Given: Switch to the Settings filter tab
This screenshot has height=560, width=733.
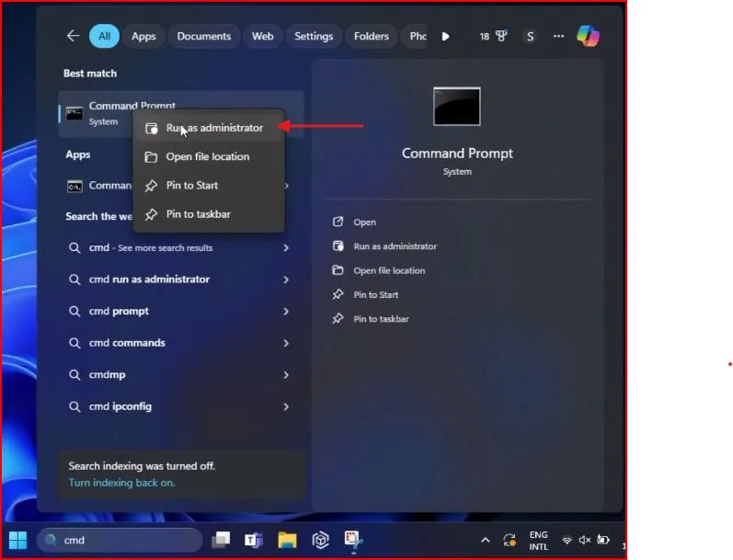Looking at the screenshot, I should click(314, 36).
